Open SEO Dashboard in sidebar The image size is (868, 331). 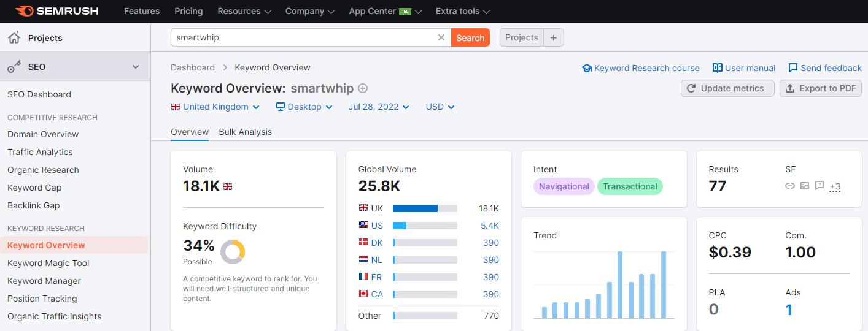pos(39,94)
